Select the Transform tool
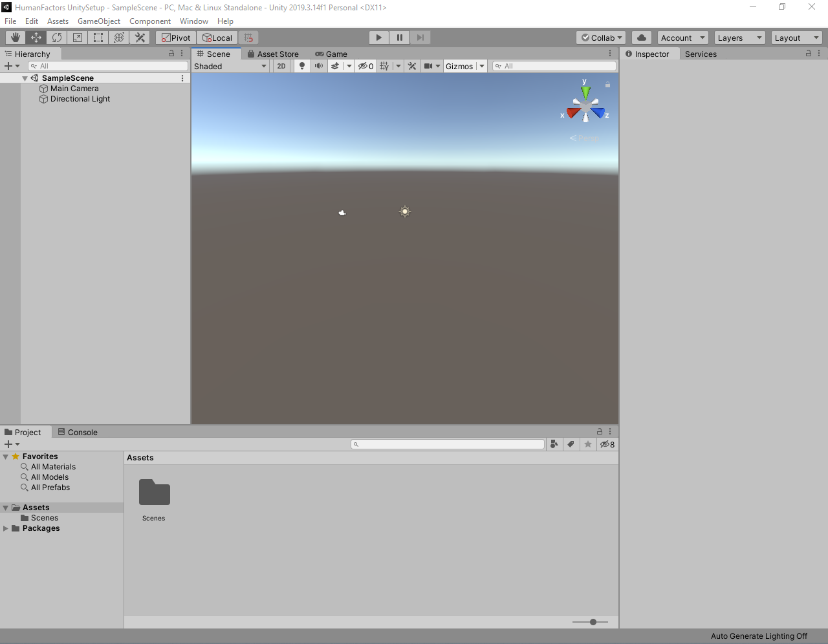This screenshot has height=644, width=828. [119, 38]
